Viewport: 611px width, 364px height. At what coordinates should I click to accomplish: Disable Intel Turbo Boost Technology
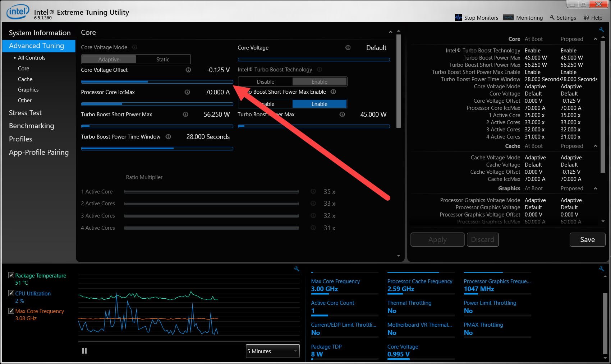(x=265, y=81)
